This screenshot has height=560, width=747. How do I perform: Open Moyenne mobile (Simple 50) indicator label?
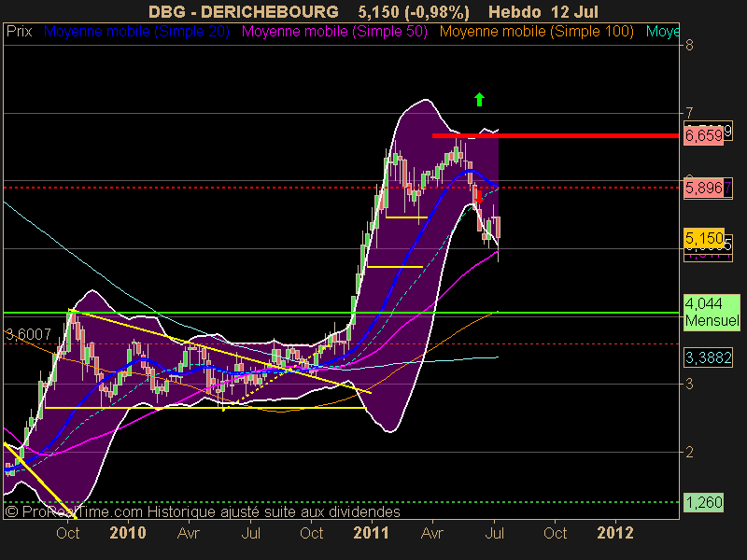tap(334, 32)
